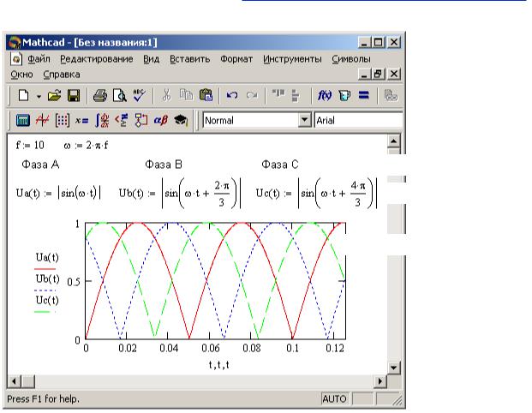The height and width of the screenshot is (413, 532).
Task: Calculate the worksheet with the equals icon
Action: click(x=364, y=95)
